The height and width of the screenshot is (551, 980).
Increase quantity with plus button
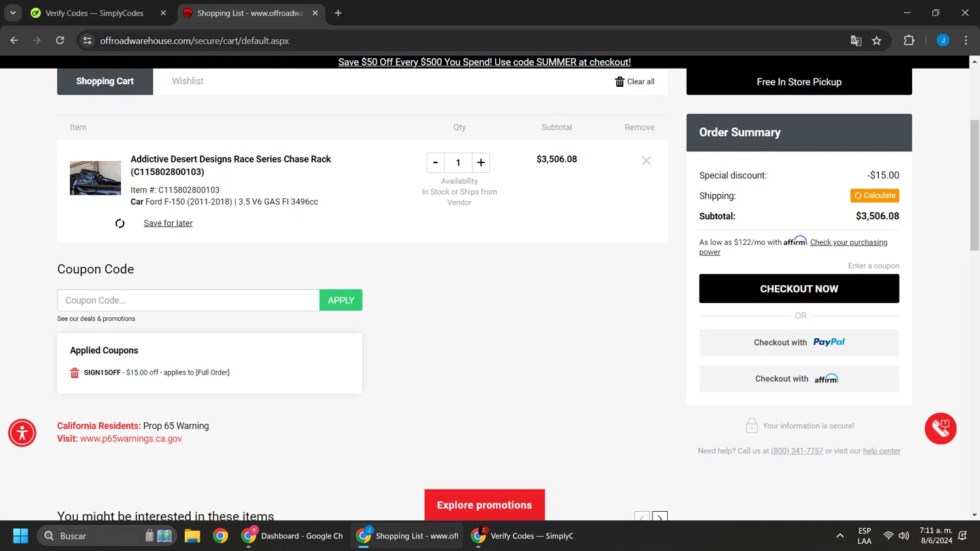point(481,163)
